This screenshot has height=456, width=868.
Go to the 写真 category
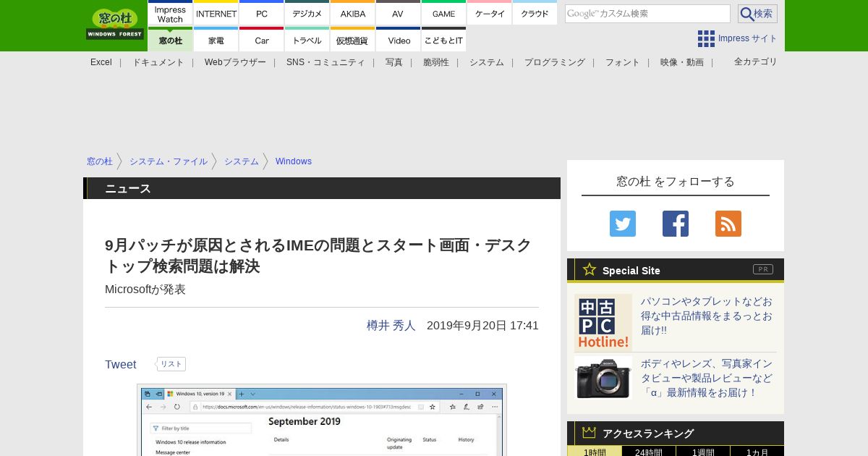click(394, 62)
